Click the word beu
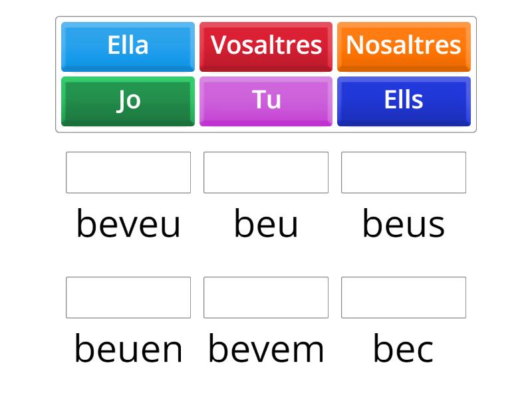Image resolution: width=532 pixels, height=399 pixels. [x=266, y=225]
